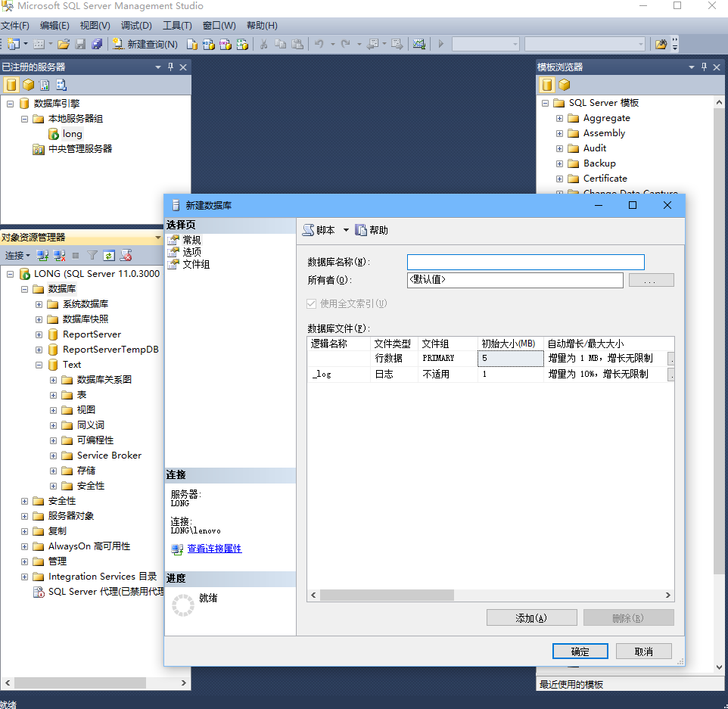This screenshot has width=728, height=709.
Task: Click the Copy icon in toolbar
Action: click(281, 44)
